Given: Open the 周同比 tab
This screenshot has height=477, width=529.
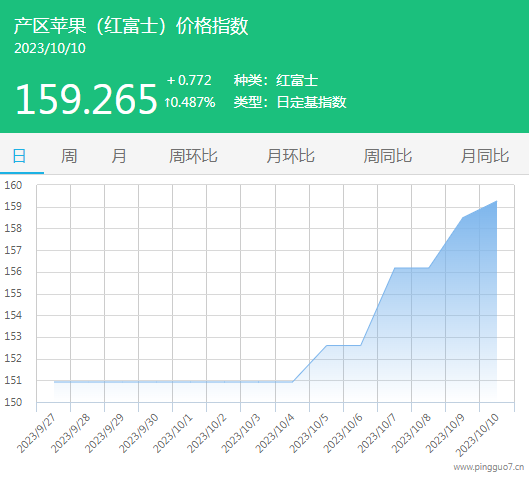Looking at the screenshot, I should [388, 156].
